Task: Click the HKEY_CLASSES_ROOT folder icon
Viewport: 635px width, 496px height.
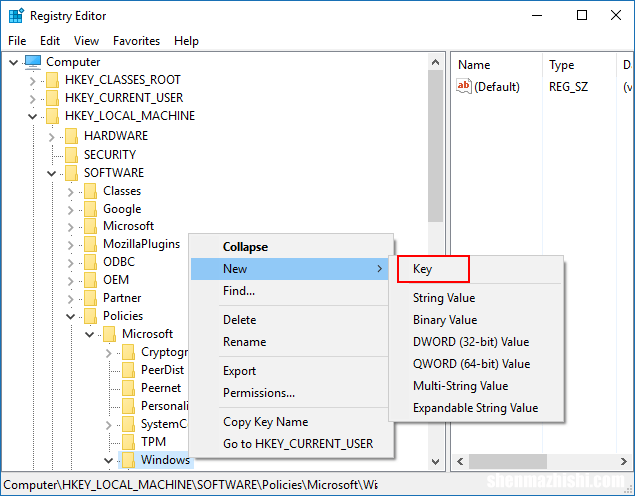Action: [52, 80]
